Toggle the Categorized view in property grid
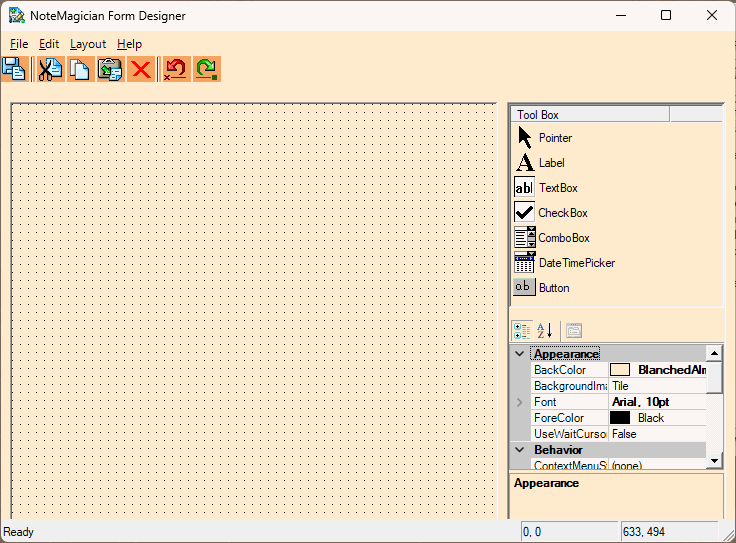 pyautogui.click(x=522, y=330)
